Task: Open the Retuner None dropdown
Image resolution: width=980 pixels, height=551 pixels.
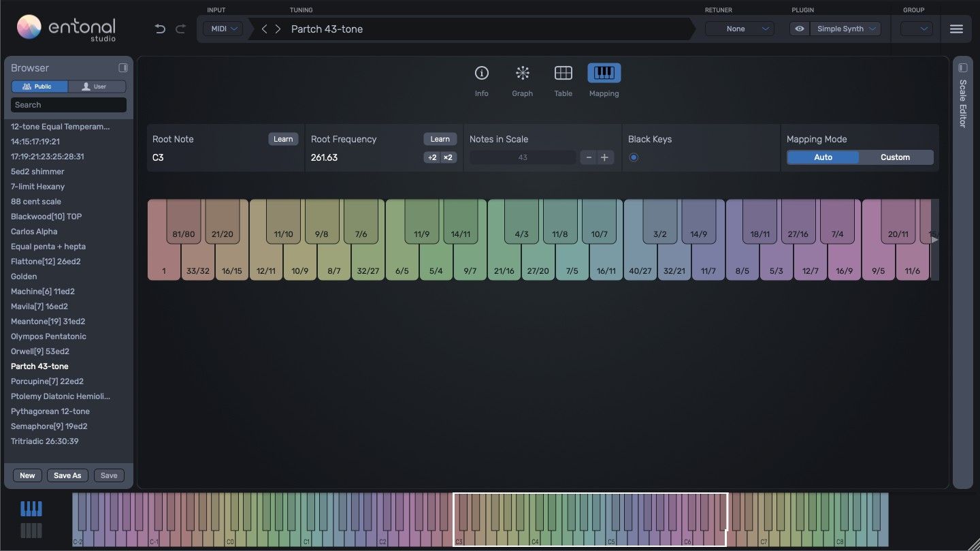Action: (x=739, y=29)
